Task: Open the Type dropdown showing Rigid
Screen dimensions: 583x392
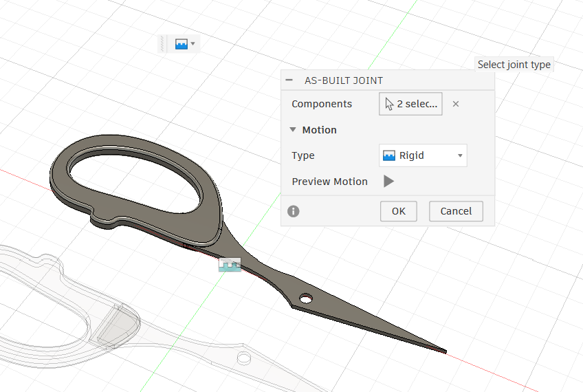Action: [423, 155]
